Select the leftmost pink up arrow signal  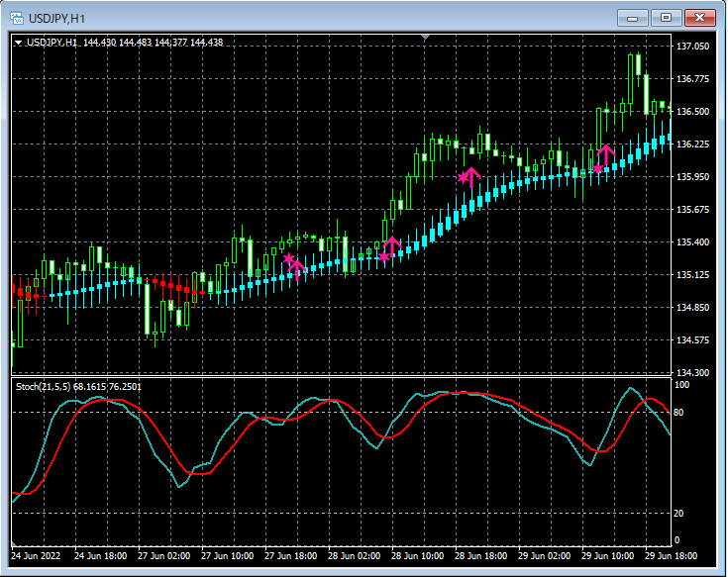pos(298,268)
